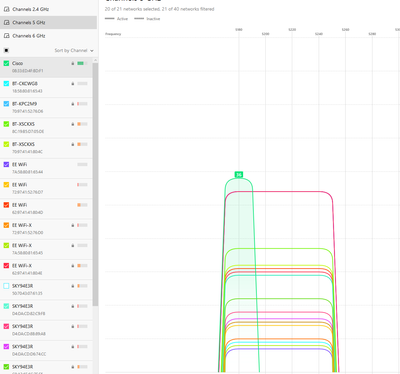Click the Active legend entry
Viewport: 400px width, 374px height.
coord(116,19)
